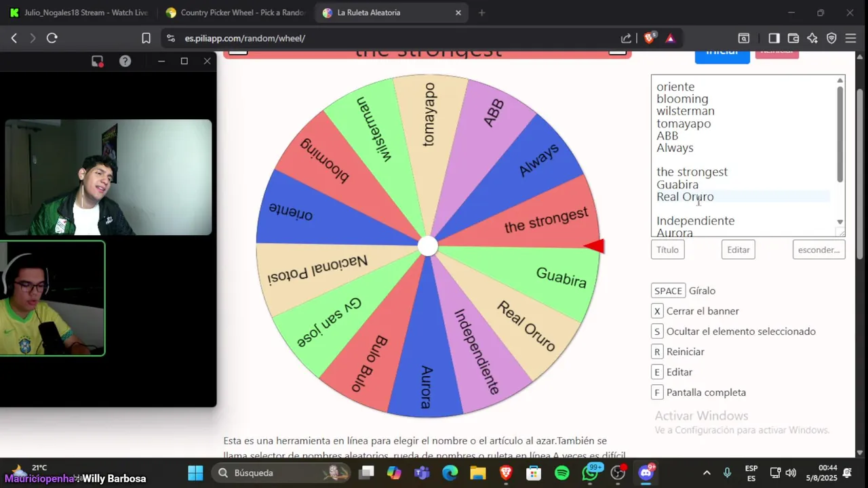The image size is (868, 488).
Task: Open the site settings icon beside the URL
Action: 170,38
